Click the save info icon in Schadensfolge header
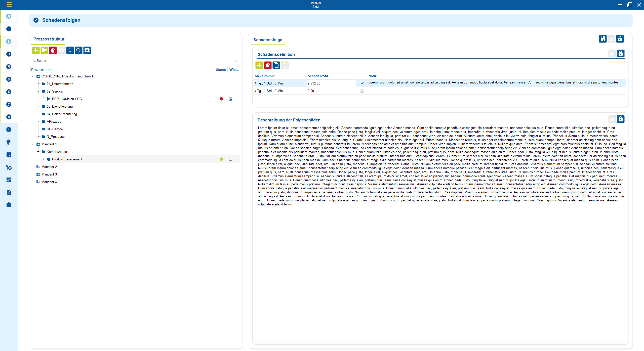 pos(603,39)
